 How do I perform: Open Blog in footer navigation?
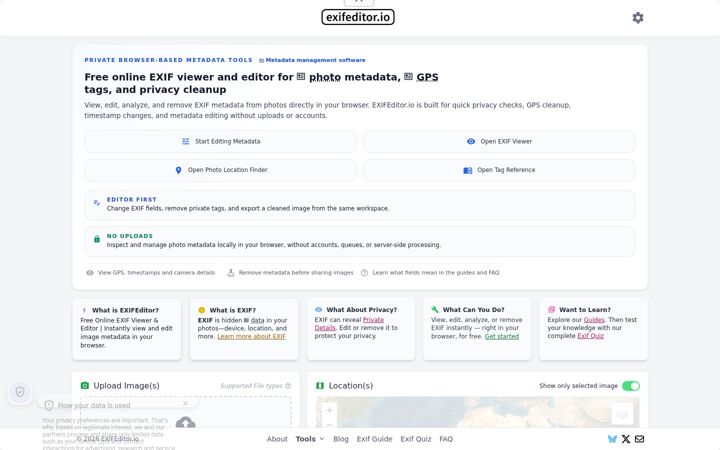point(341,439)
